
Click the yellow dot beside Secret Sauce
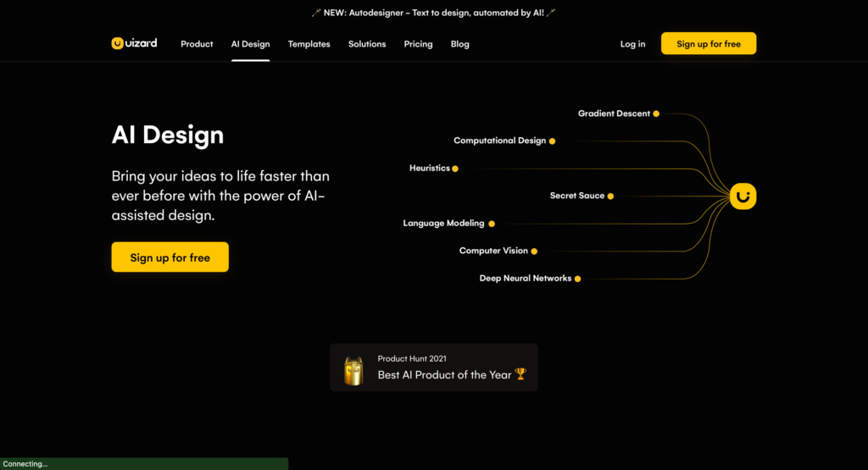coord(610,196)
